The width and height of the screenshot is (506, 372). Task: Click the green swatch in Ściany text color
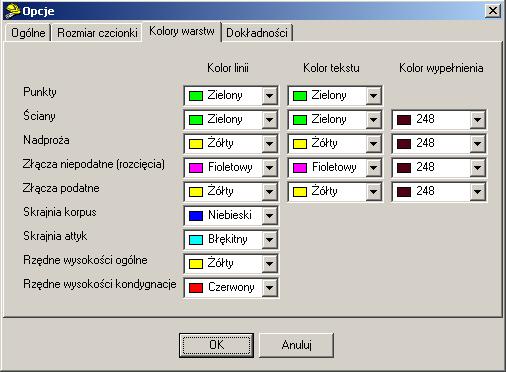coord(300,120)
